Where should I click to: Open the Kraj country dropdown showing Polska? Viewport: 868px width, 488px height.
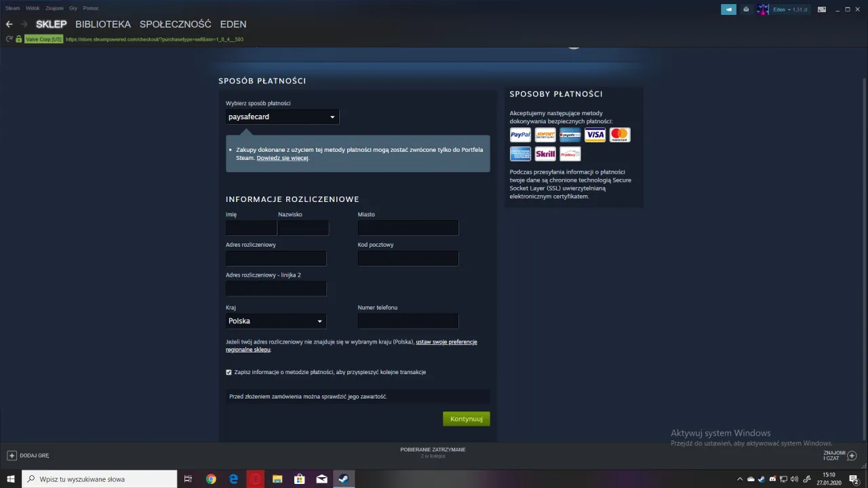[x=275, y=321]
